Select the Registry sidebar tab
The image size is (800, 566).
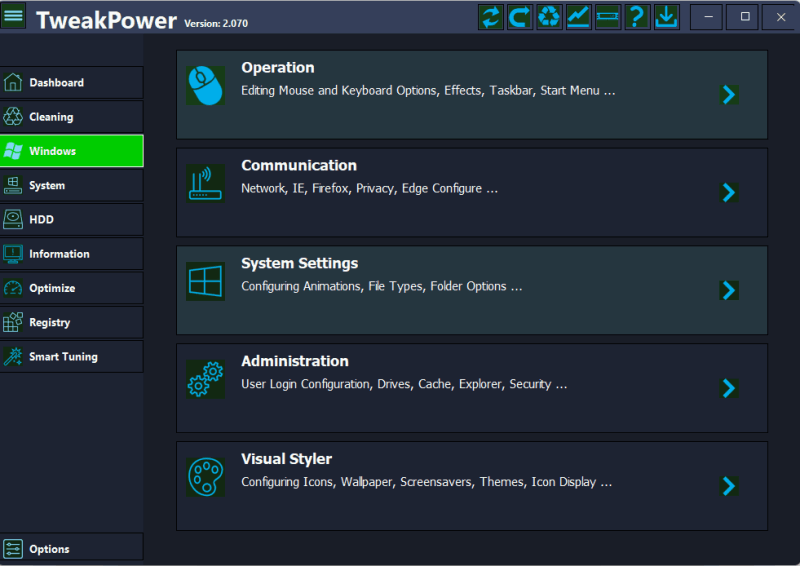pos(71,322)
